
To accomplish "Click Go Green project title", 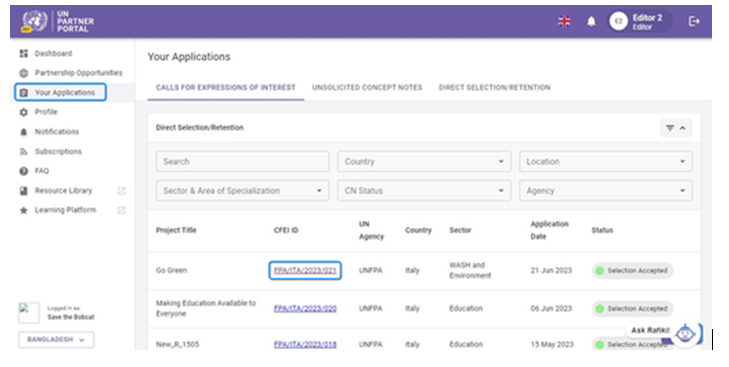I will tap(171, 270).
